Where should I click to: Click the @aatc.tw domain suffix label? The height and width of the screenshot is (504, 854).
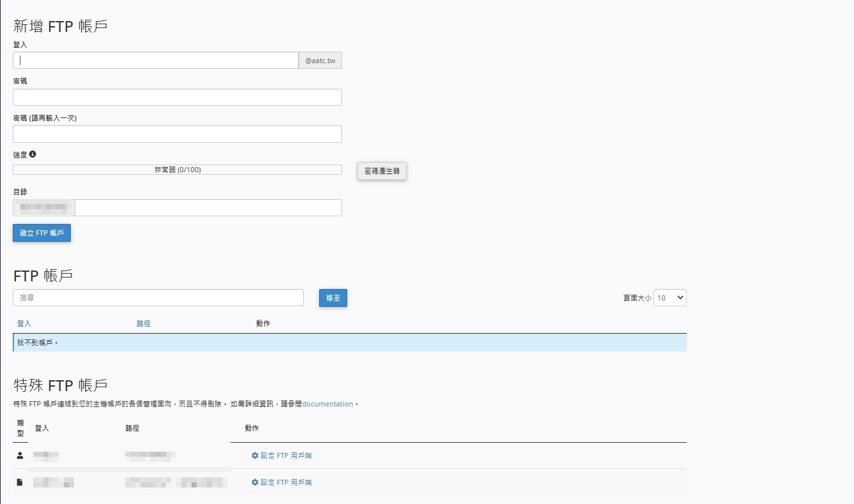click(320, 61)
